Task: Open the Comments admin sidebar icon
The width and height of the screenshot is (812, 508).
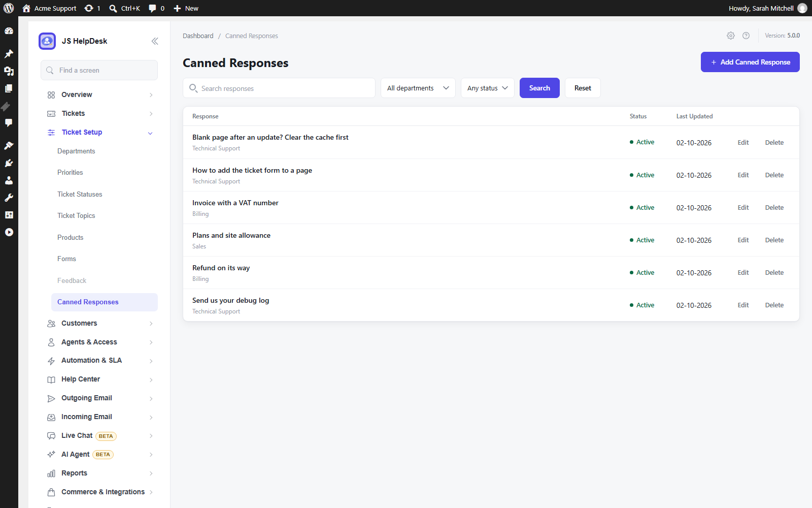Action: click(9, 123)
